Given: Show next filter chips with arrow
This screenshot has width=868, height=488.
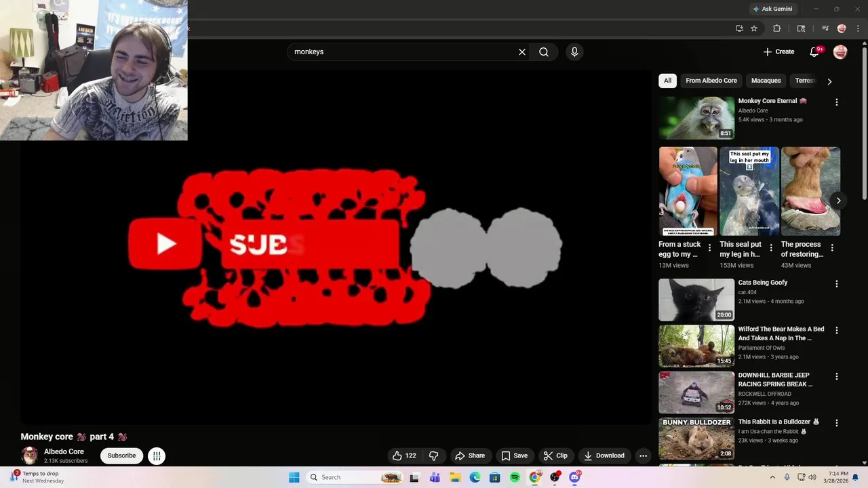Looking at the screenshot, I should (x=829, y=81).
